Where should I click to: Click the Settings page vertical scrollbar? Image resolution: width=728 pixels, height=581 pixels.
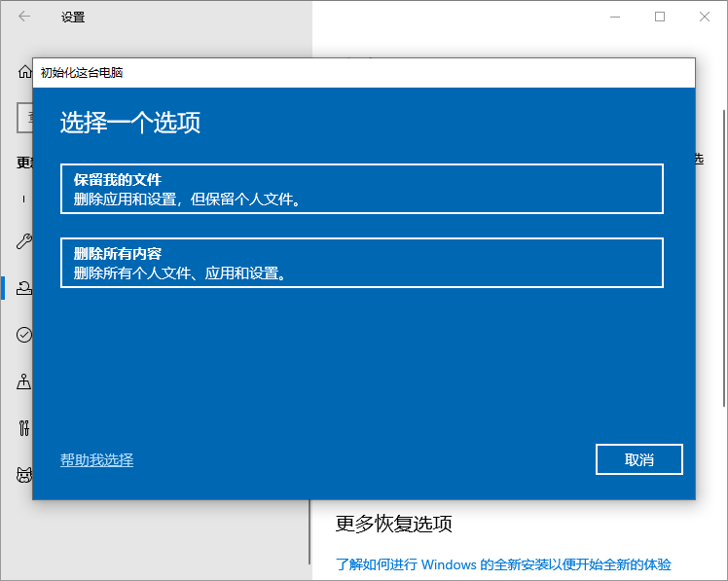click(724, 258)
